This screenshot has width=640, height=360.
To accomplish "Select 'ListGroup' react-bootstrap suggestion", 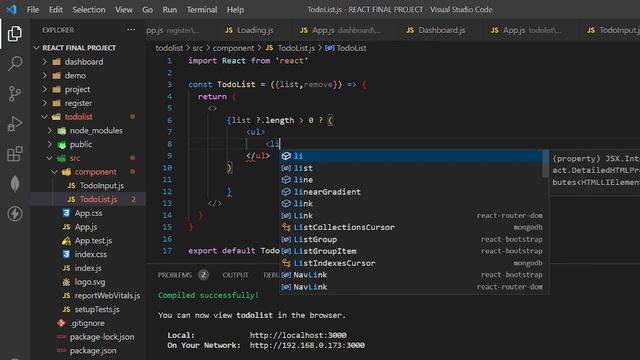I will tap(411, 240).
